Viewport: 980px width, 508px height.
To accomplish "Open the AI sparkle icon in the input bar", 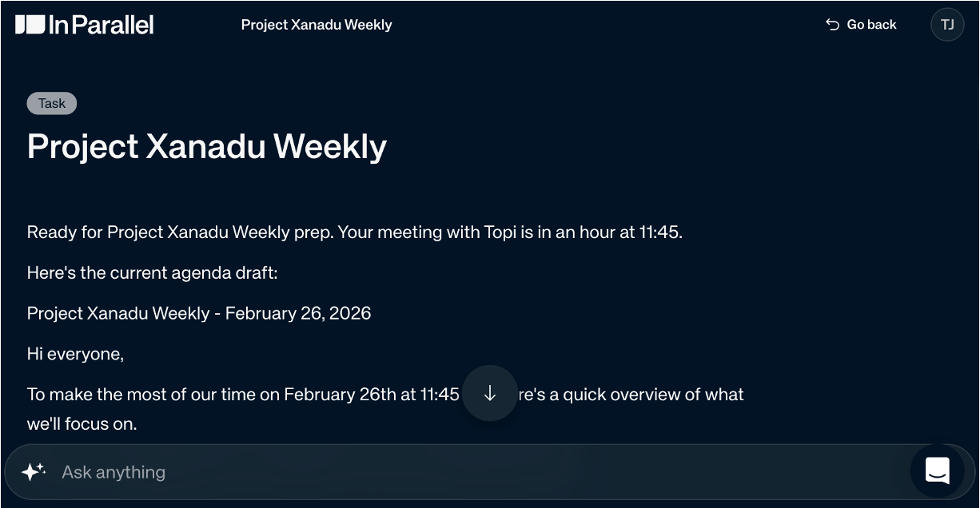I will 33,471.
